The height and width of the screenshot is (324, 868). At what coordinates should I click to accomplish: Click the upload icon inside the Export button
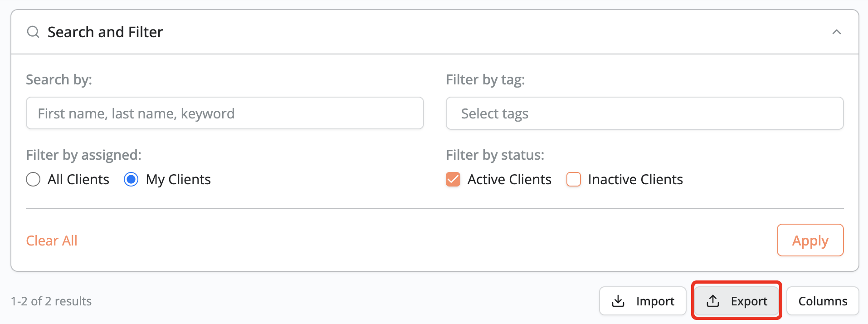pos(713,300)
